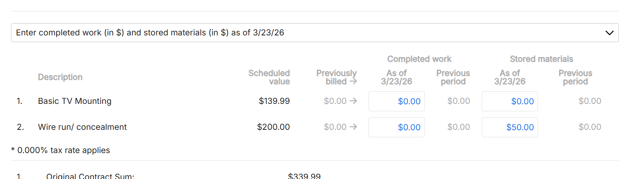The image size is (644, 179).
Task: Click the Original Contract Sum label
Action: tap(90, 176)
